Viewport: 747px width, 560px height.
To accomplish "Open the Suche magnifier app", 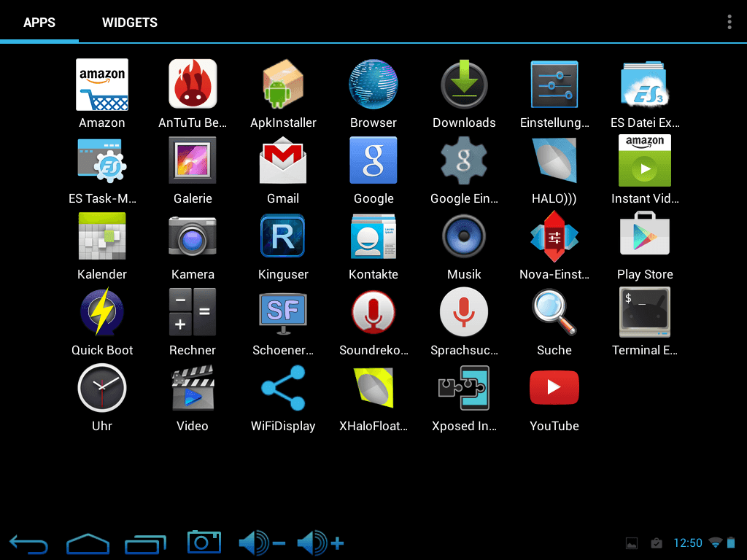I will 554,312.
